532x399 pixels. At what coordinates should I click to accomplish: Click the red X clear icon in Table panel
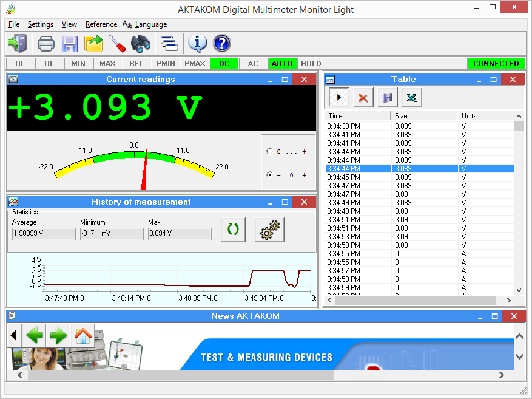(363, 97)
